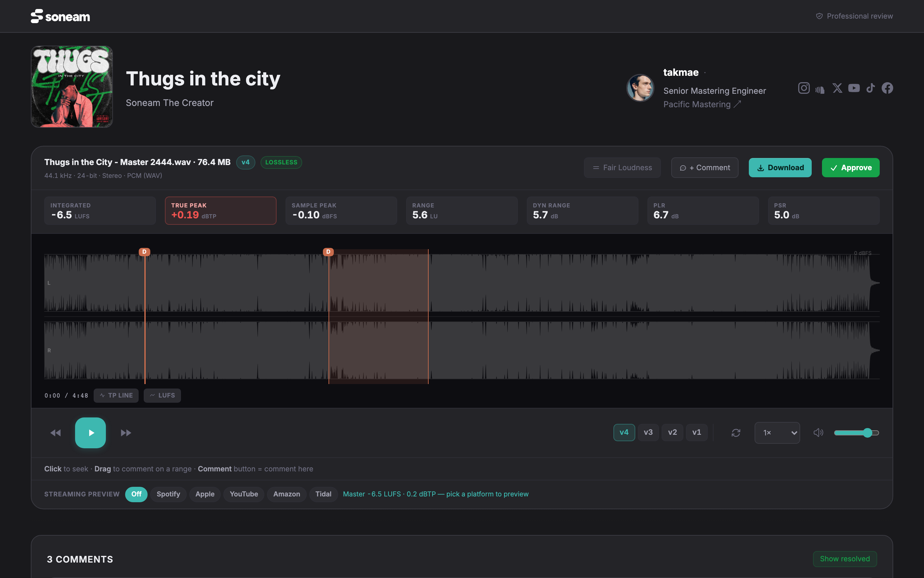Open X (Twitter) profile icon
Image resolution: width=924 pixels, height=578 pixels.
(837, 88)
